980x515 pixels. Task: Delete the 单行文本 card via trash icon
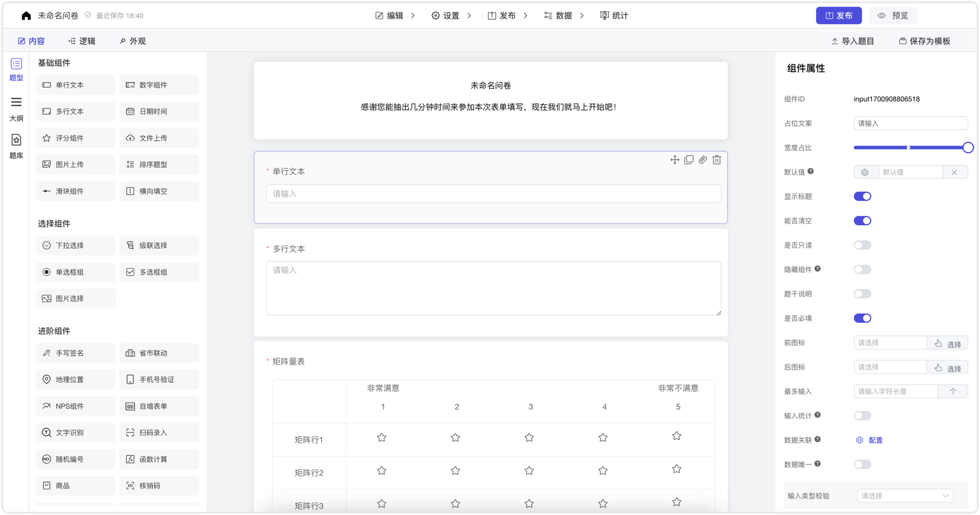tap(717, 160)
